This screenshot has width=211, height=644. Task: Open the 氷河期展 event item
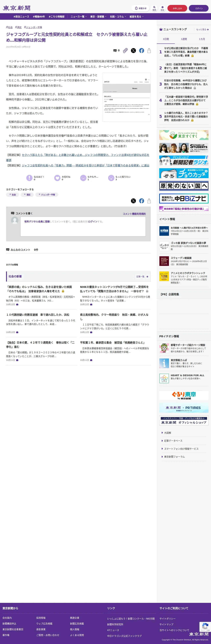[x=184, y=231]
